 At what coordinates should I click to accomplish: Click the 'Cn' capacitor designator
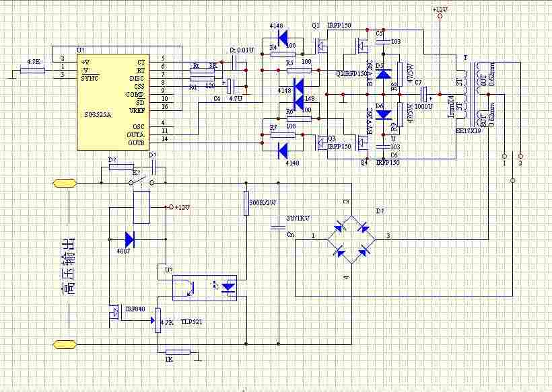291,234
